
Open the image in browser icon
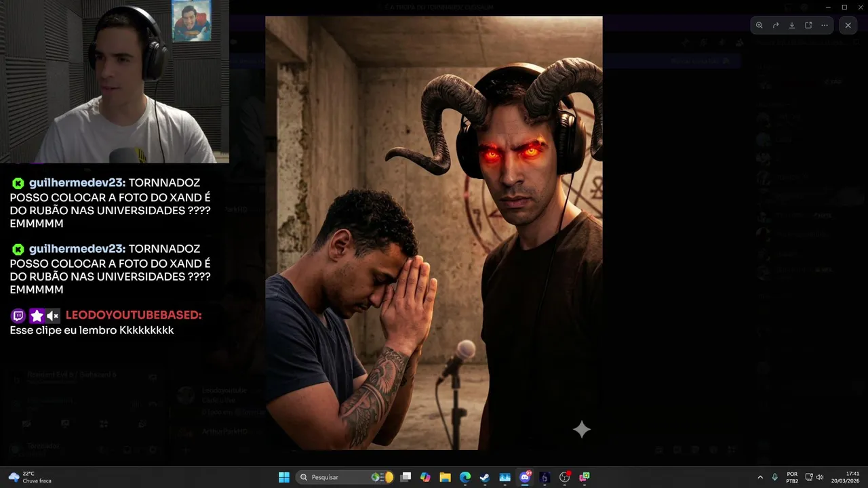pyautogui.click(x=808, y=25)
